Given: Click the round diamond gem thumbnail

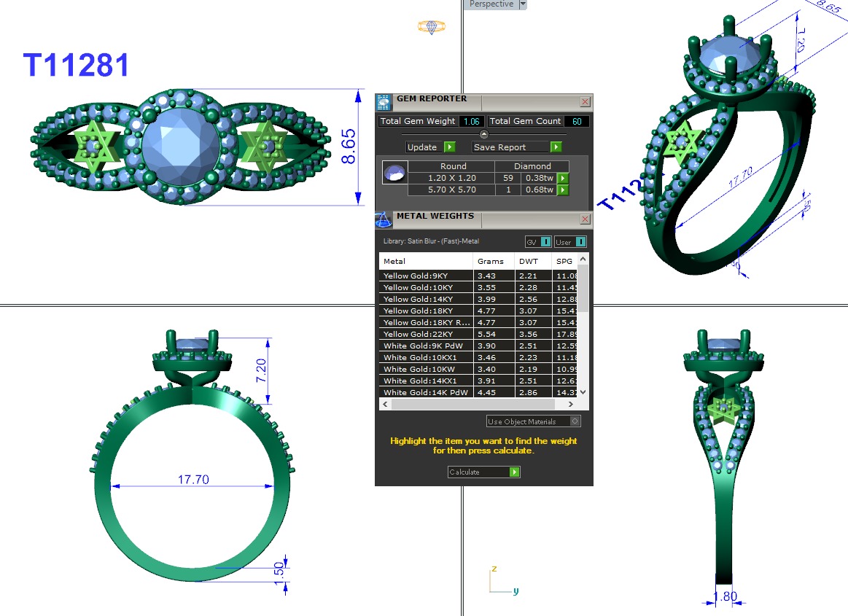Looking at the screenshot, I should tap(394, 173).
